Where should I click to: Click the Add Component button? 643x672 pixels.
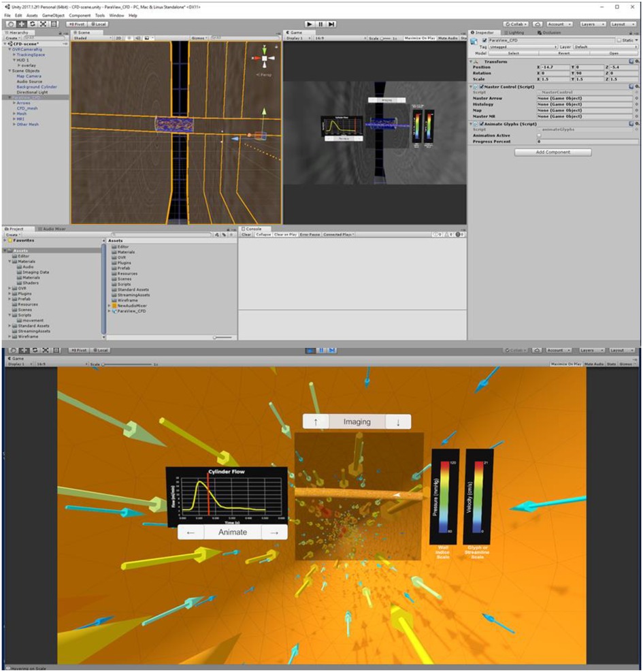point(553,152)
